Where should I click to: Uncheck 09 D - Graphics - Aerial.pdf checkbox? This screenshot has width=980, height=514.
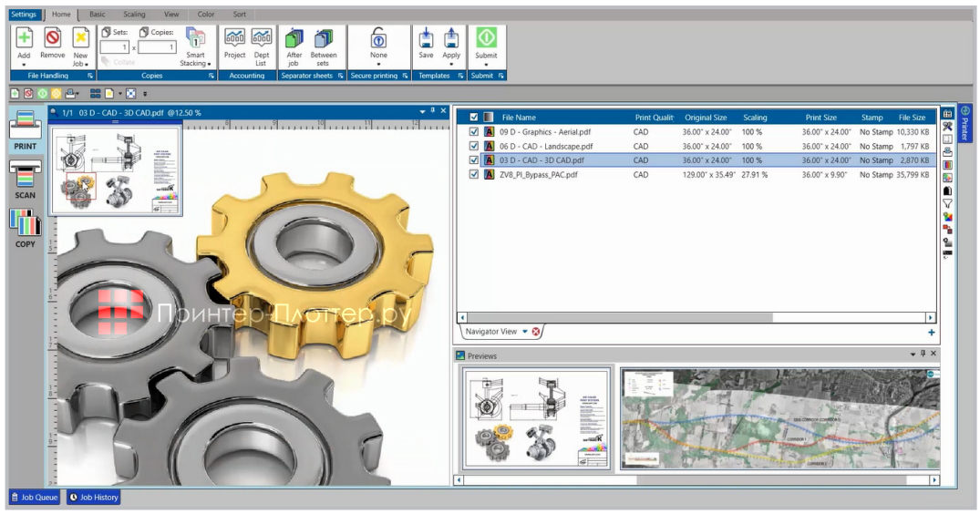click(x=474, y=131)
